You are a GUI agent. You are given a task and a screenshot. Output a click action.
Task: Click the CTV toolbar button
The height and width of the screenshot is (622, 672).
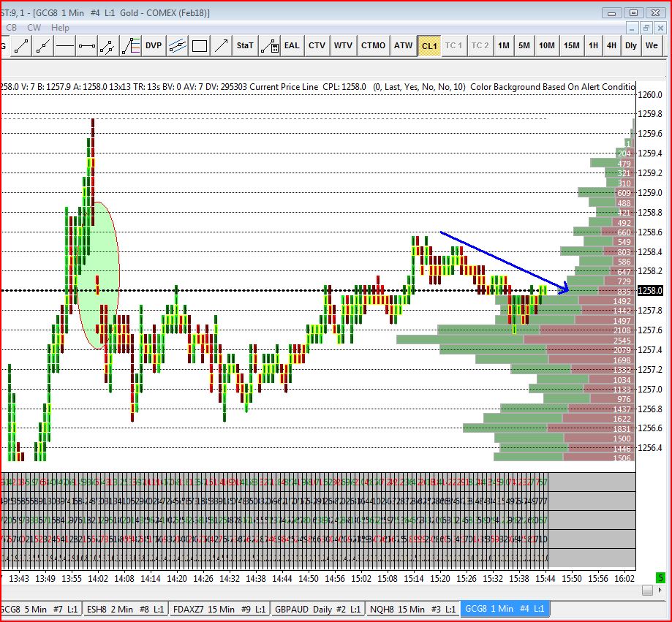tap(317, 45)
